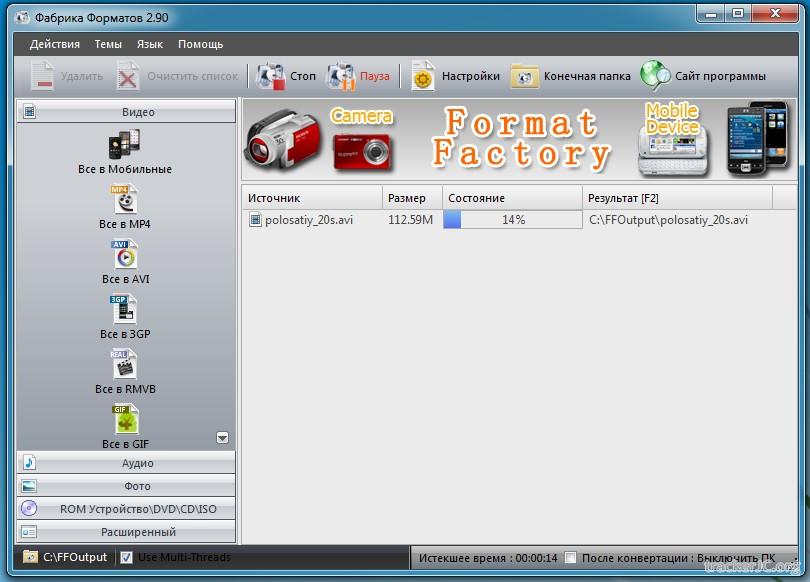Expand the Аудио category panel
The image size is (810, 582).
tap(126, 463)
